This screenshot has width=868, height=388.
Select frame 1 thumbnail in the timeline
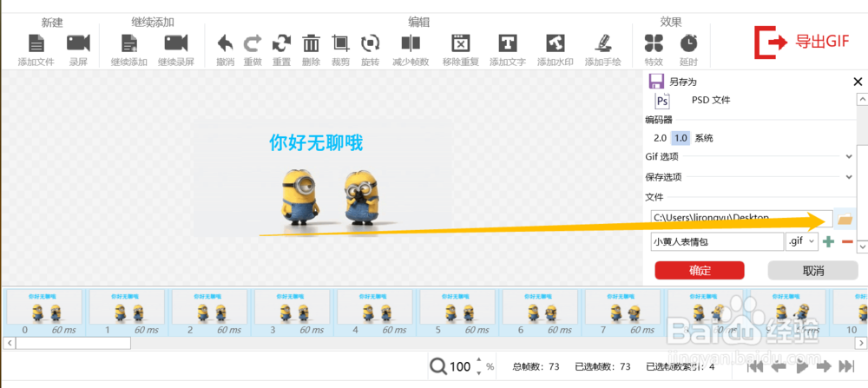(127, 306)
